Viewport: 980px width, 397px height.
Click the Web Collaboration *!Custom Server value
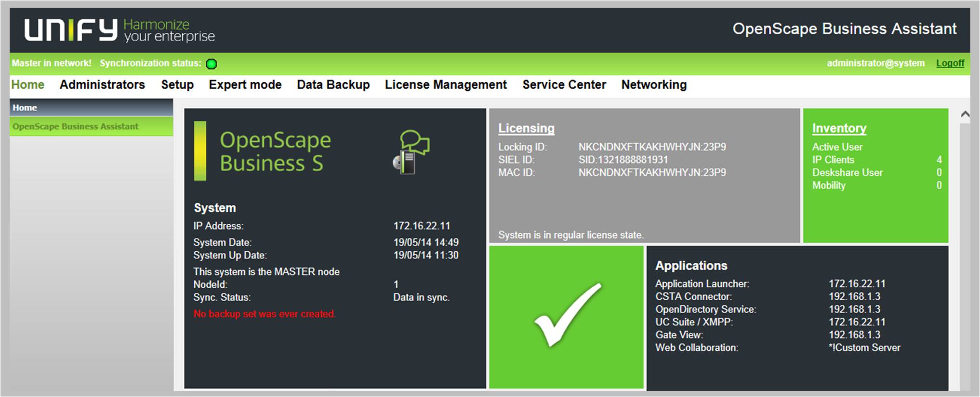tap(864, 347)
